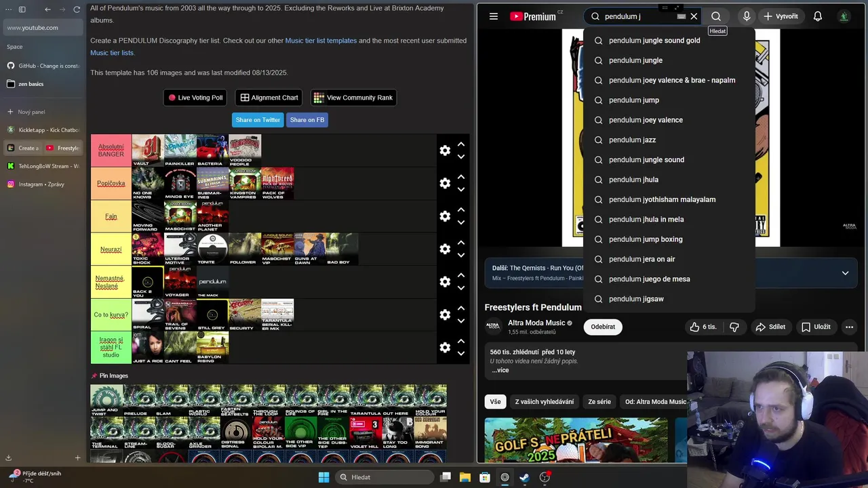Select Painkiller image in top tier
Viewport: 868px width, 488px height.
[180, 150]
